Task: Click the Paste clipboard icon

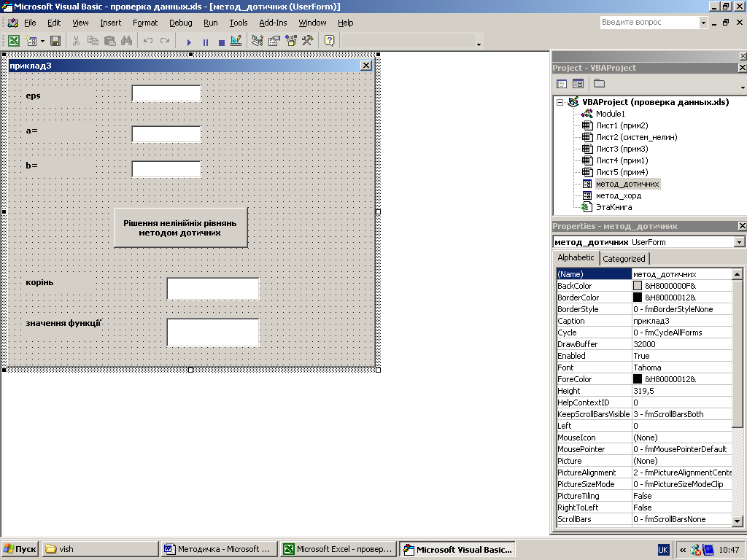Action: 109,41
